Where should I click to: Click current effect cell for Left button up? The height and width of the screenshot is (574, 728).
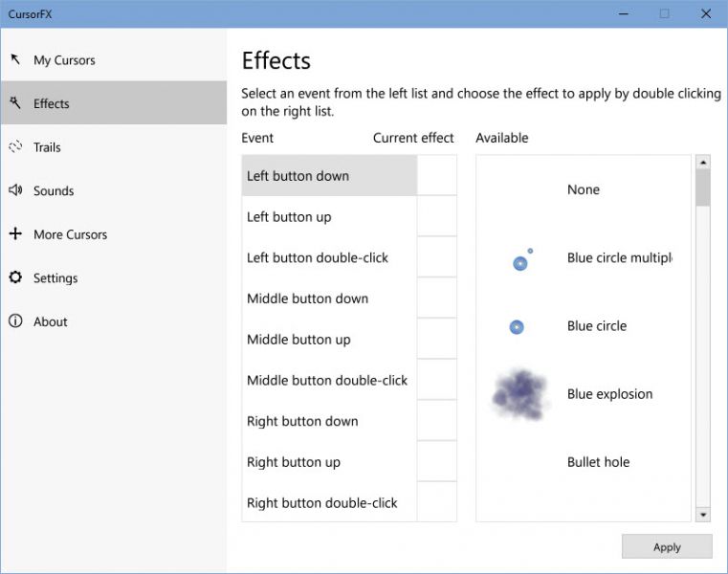437,216
